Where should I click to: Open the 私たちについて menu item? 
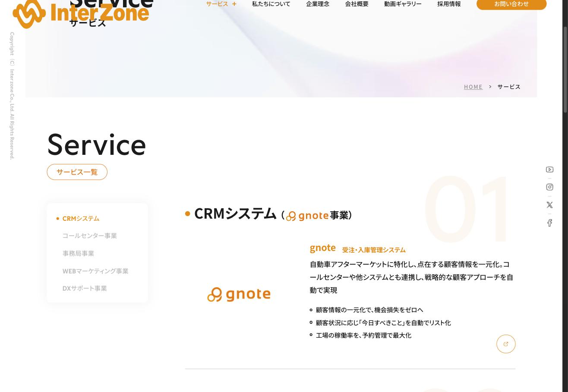[x=271, y=4]
